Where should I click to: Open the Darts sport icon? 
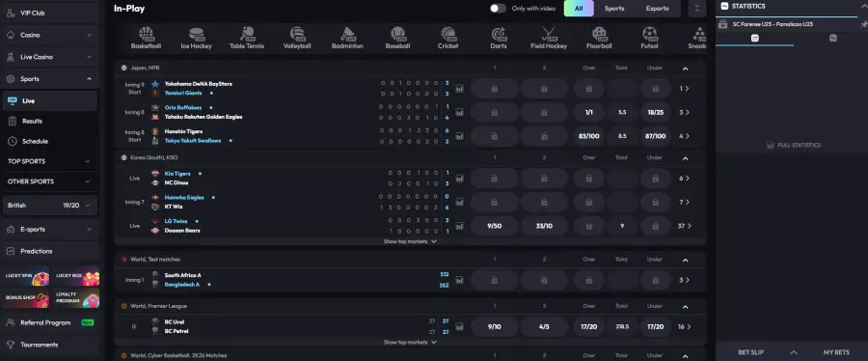499,38
